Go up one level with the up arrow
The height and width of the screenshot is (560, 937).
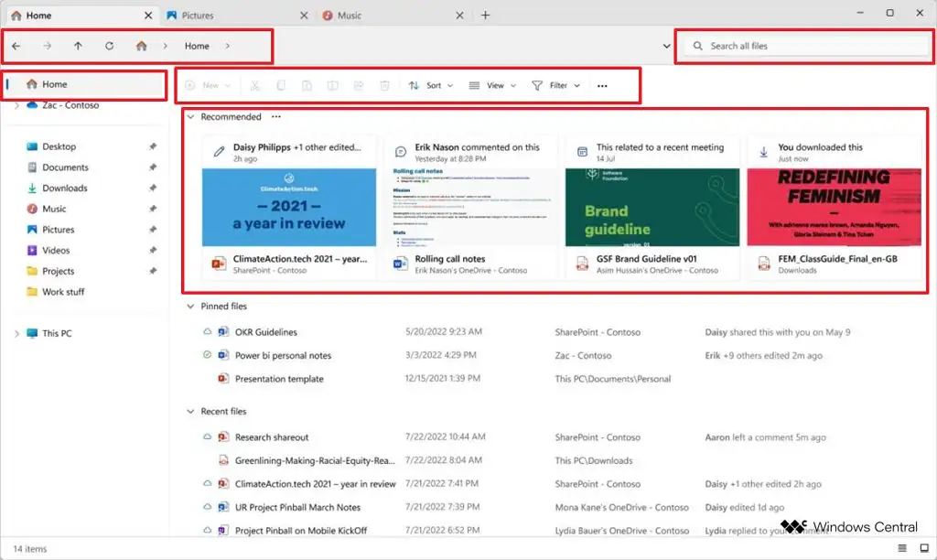tap(78, 45)
